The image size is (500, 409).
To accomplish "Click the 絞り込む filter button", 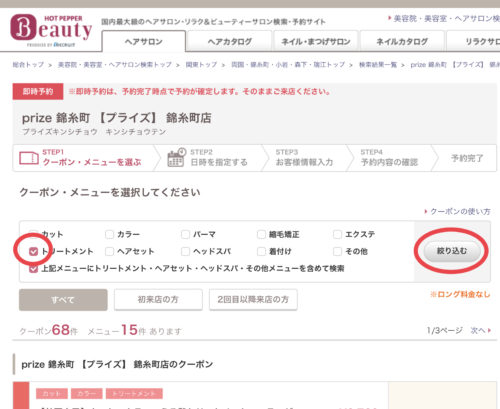I will pyautogui.click(x=452, y=251).
